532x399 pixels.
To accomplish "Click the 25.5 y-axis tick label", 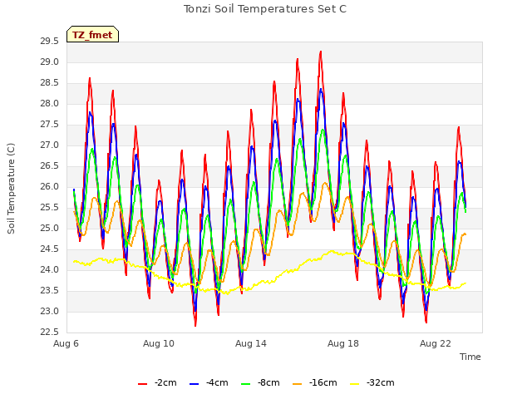I will (50, 207).
